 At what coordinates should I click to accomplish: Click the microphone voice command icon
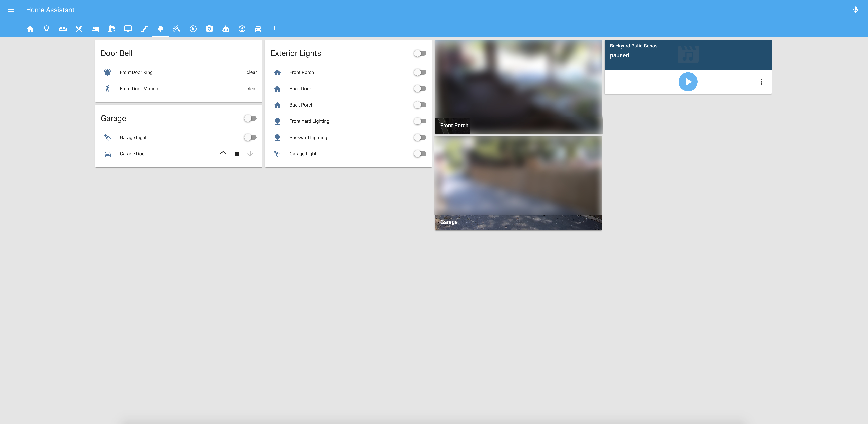855,10
